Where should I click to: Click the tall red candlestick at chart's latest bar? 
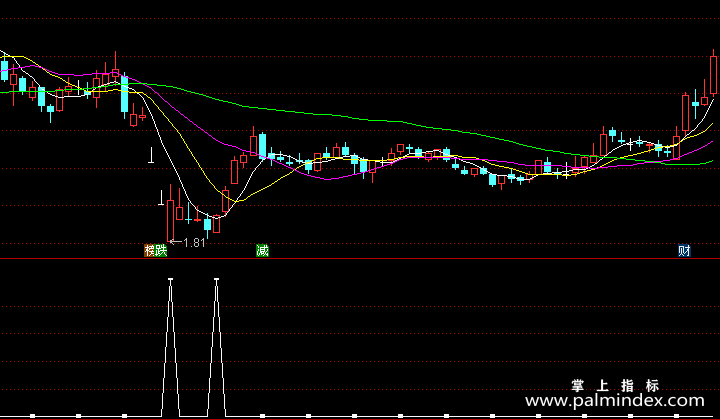[x=714, y=76]
